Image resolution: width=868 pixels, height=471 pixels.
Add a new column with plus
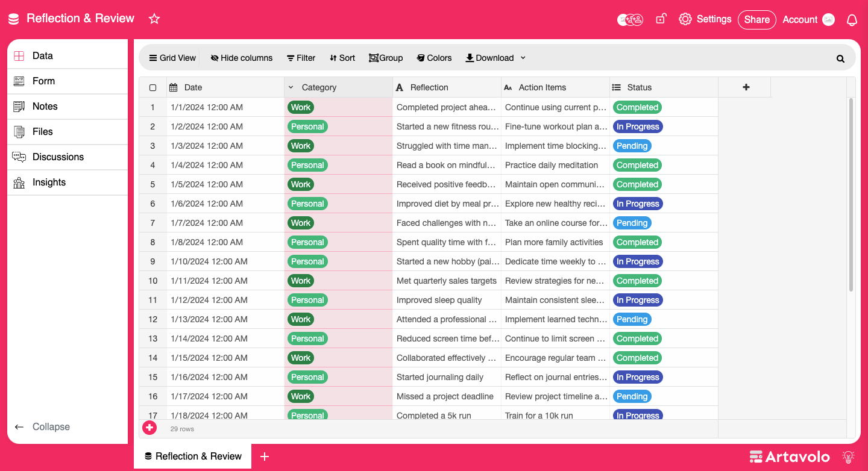pyautogui.click(x=746, y=87)
